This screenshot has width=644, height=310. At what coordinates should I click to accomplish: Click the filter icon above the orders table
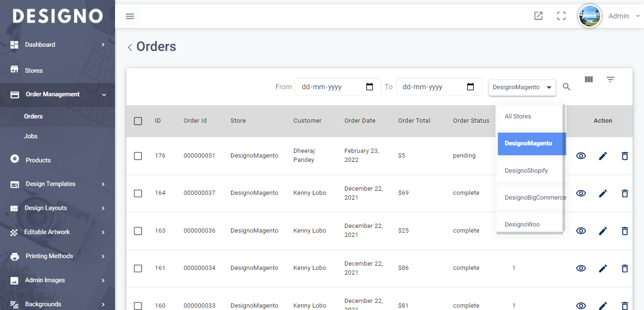(611, 79)
